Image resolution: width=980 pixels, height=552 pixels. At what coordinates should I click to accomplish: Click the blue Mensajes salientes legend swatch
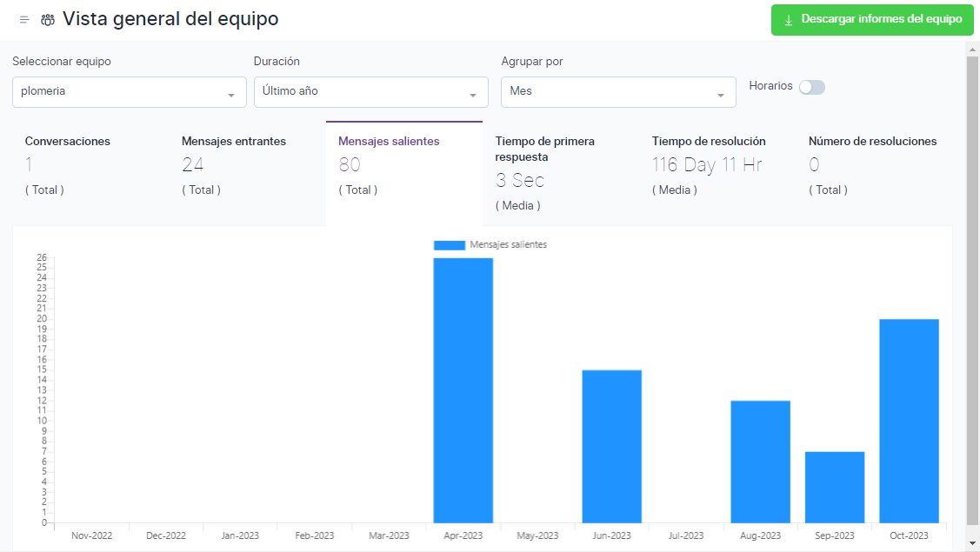(450, 245)
